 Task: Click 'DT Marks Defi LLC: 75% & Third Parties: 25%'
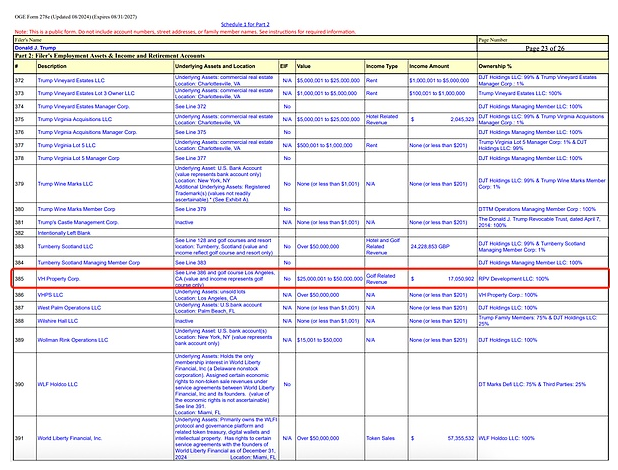532,384
